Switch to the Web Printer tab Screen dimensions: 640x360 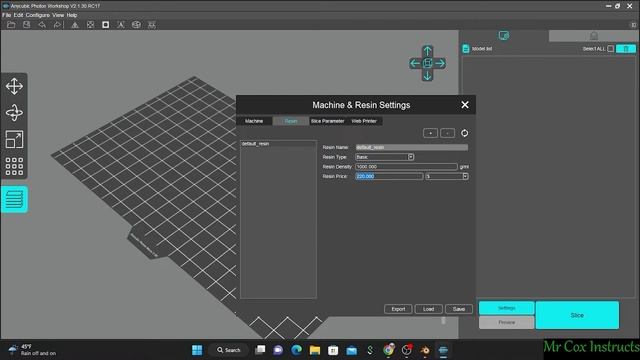pyautogui.click(x=364, y=121)
